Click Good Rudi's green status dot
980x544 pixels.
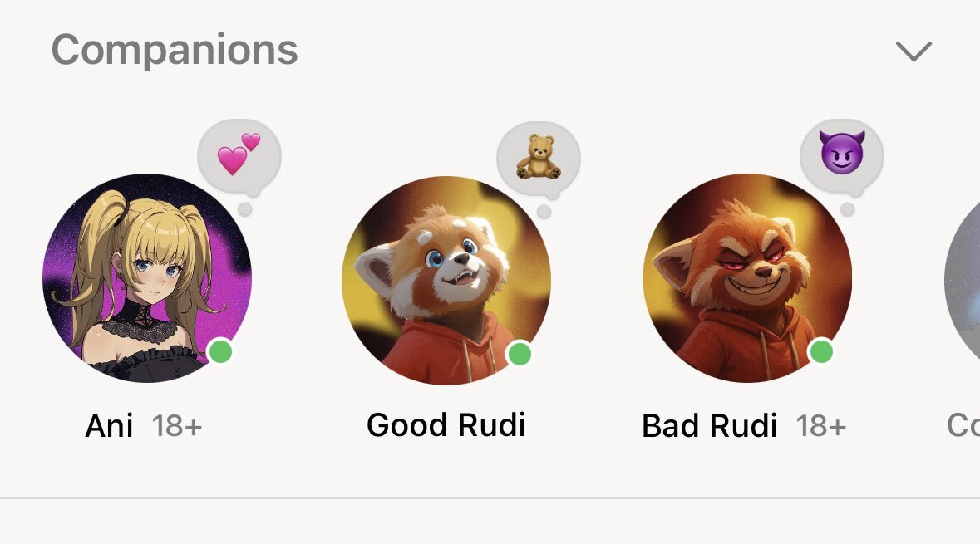point(520,354)
